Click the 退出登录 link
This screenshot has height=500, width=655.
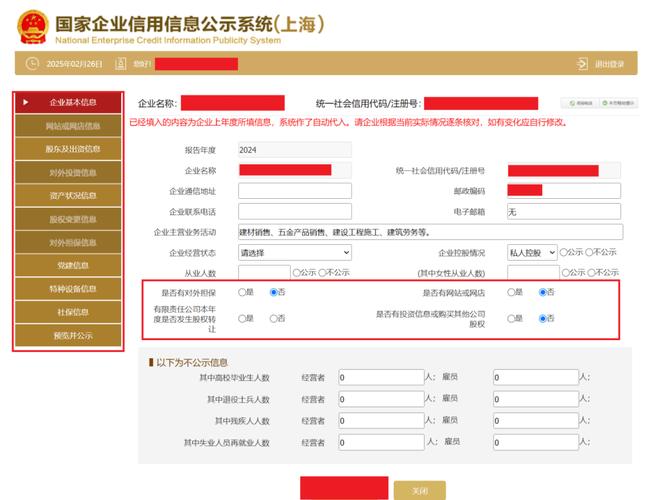609,64
